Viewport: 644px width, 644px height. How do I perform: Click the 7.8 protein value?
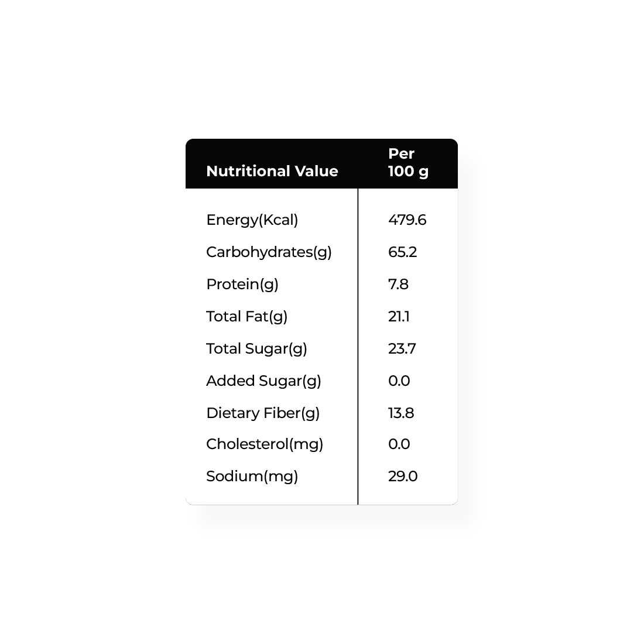tap(398, 284)
